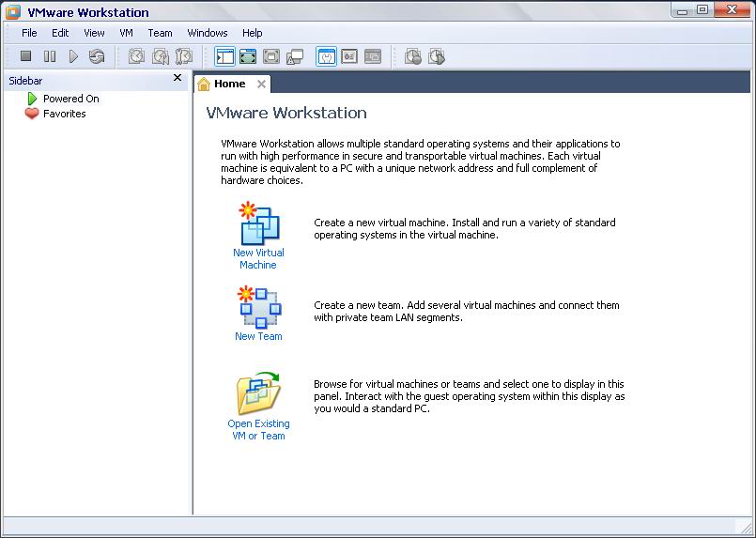Select Powered On in the sidebar
This screenshot has width=756, height=538.
pos(70,99)
